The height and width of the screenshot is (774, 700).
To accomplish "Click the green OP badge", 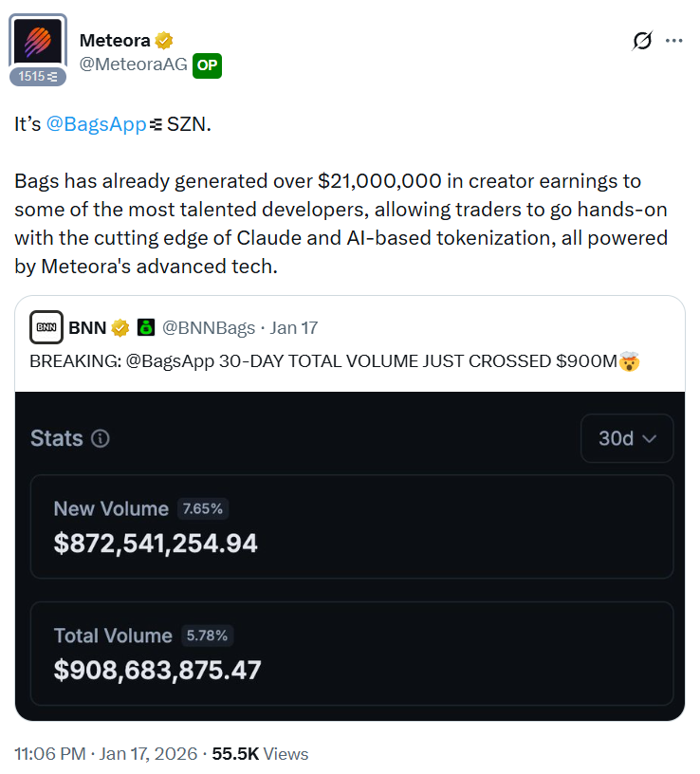I will pos(207,64).
